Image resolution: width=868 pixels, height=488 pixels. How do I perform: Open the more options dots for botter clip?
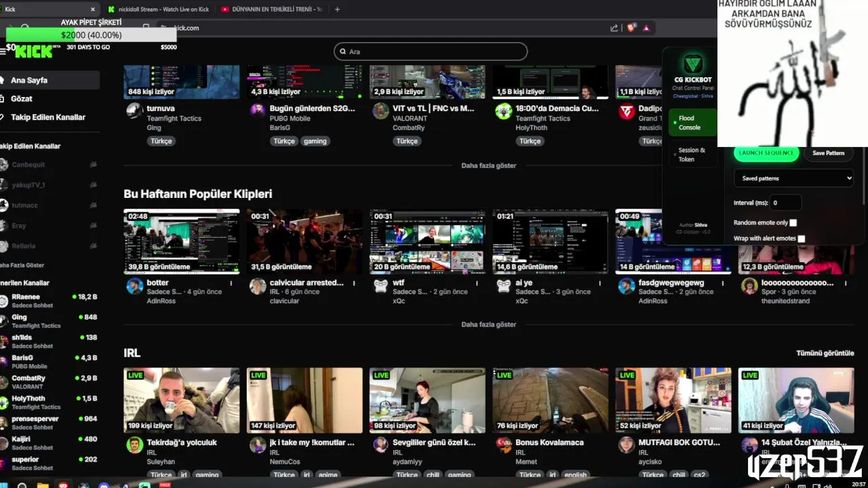231,283
